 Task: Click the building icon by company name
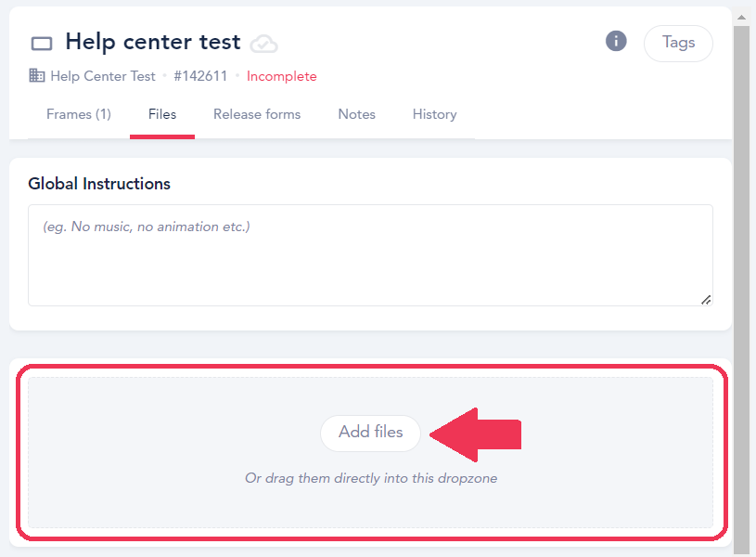(37, 76)
